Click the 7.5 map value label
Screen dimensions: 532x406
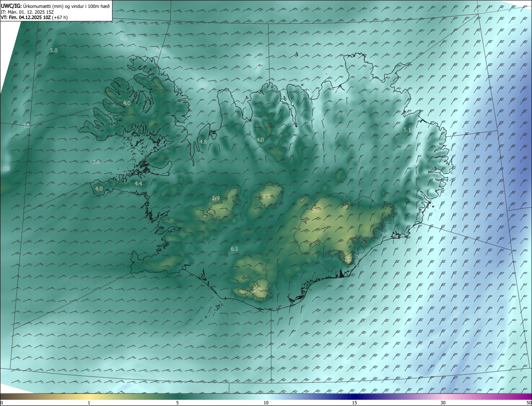26,126
